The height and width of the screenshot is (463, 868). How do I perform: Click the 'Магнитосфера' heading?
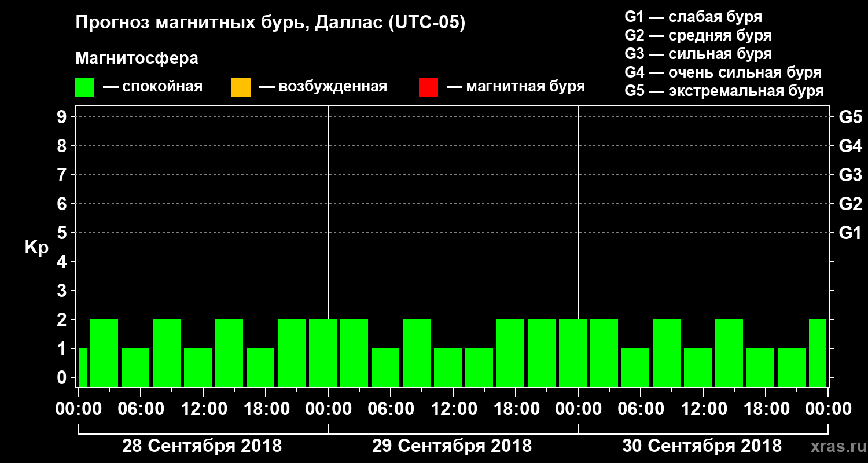(137, 58)
